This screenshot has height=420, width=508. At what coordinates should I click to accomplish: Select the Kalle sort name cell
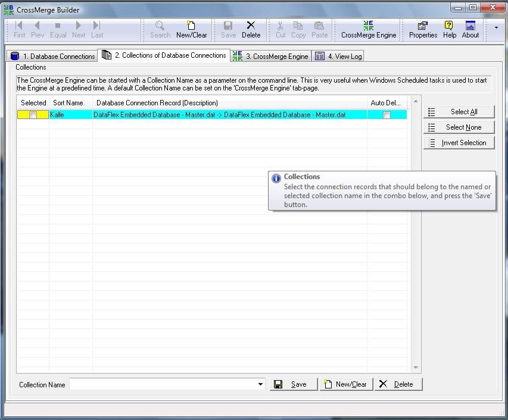pos(71,115)
